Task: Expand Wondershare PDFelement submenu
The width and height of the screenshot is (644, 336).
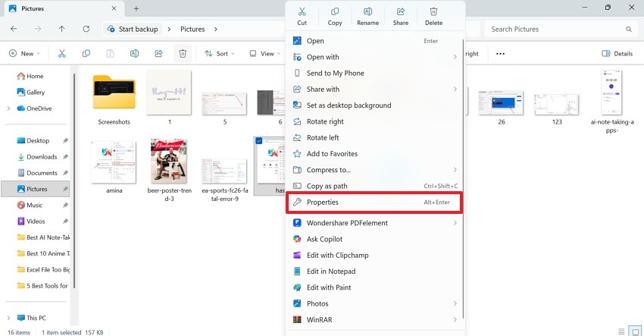Action: point(455,223)
